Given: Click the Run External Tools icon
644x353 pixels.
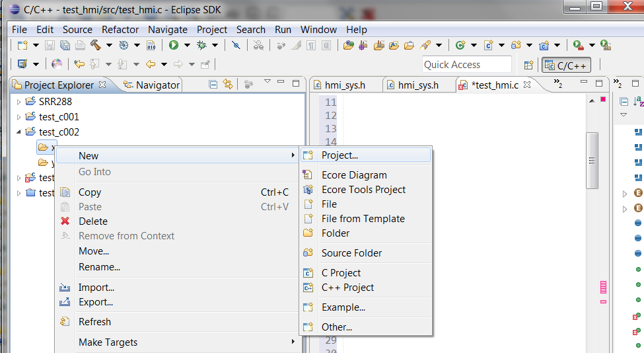Looking at the screenshot, I should click(579, 45).
